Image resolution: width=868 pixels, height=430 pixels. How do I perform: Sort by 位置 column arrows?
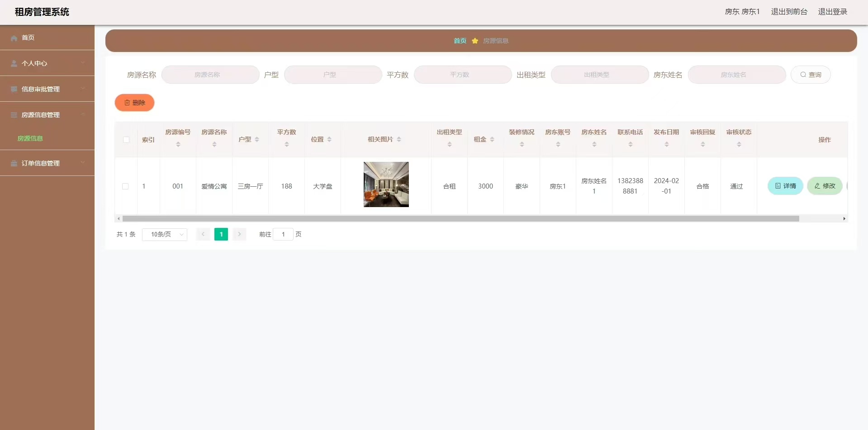coord(329,139)
